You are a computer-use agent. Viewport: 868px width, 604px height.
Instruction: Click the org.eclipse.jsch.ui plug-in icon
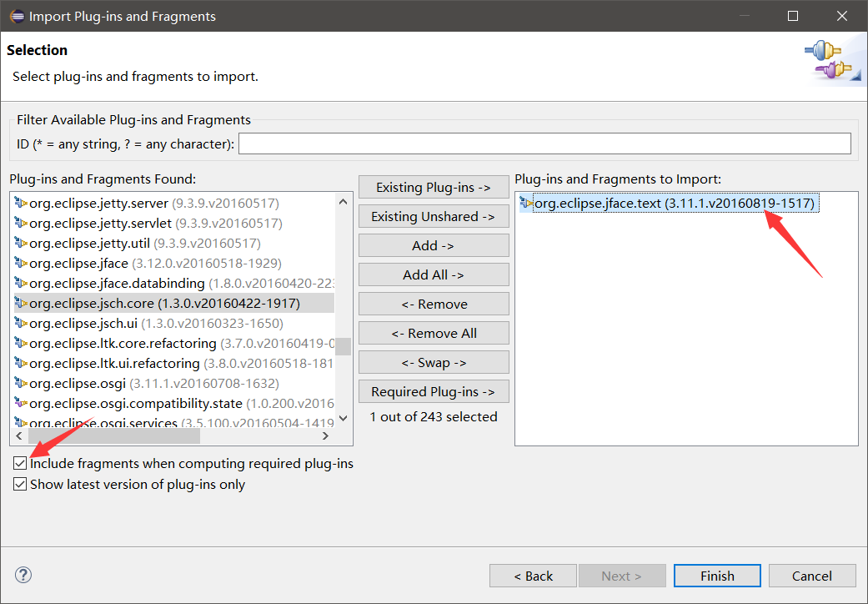21,323
